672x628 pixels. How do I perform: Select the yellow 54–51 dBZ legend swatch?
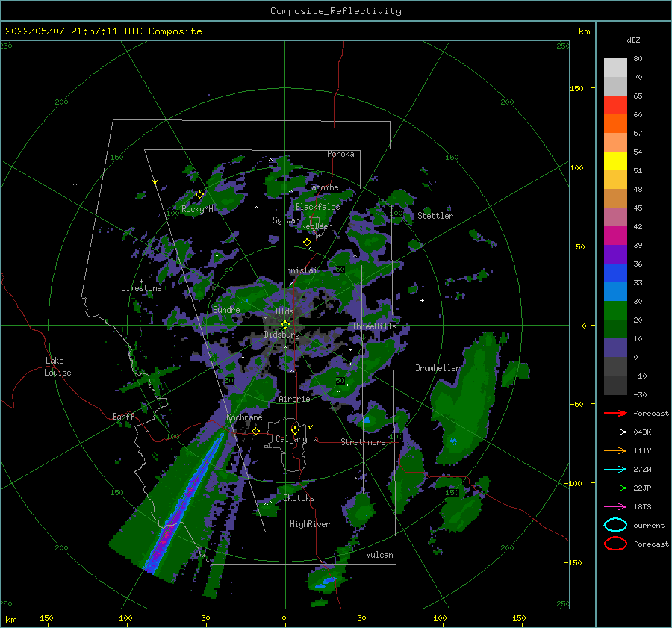click(x=615, y=161)
